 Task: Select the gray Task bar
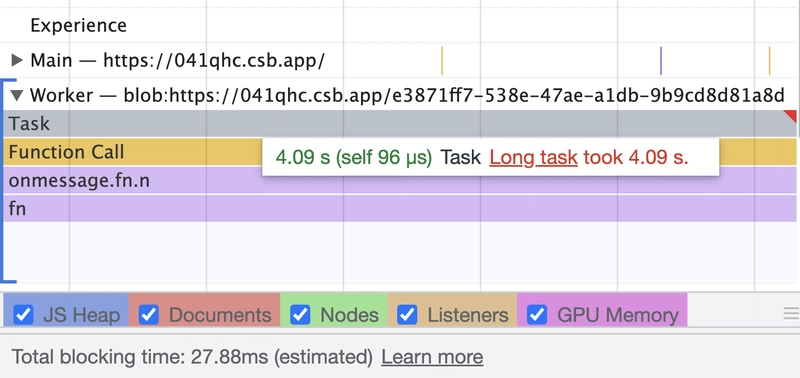click(399, 123)
